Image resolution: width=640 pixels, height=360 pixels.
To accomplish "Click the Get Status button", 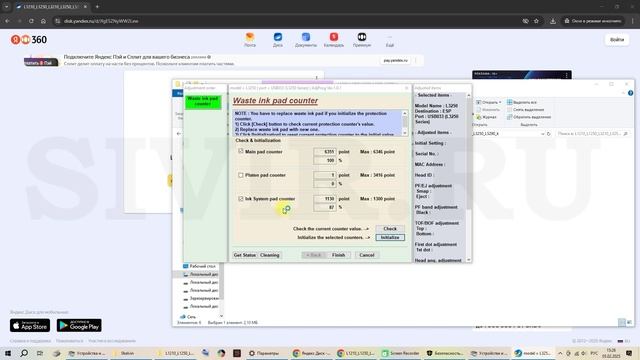I will coord(244,255).
